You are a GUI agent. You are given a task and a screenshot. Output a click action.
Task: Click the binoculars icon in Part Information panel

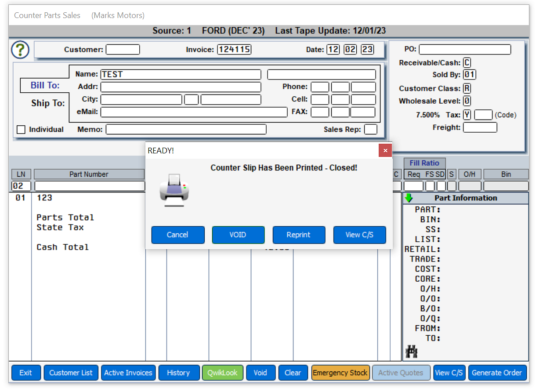coord(411,351)
